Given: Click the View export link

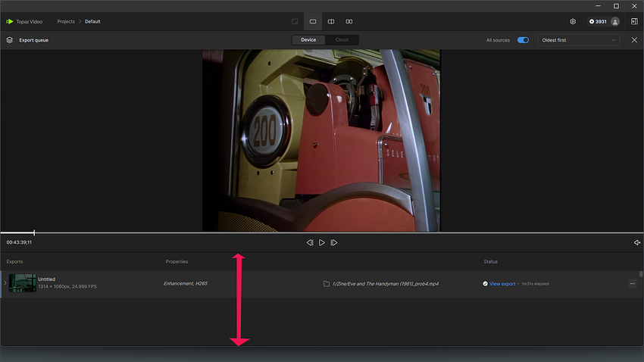Looking at the screenshot, I should (502, 283).
